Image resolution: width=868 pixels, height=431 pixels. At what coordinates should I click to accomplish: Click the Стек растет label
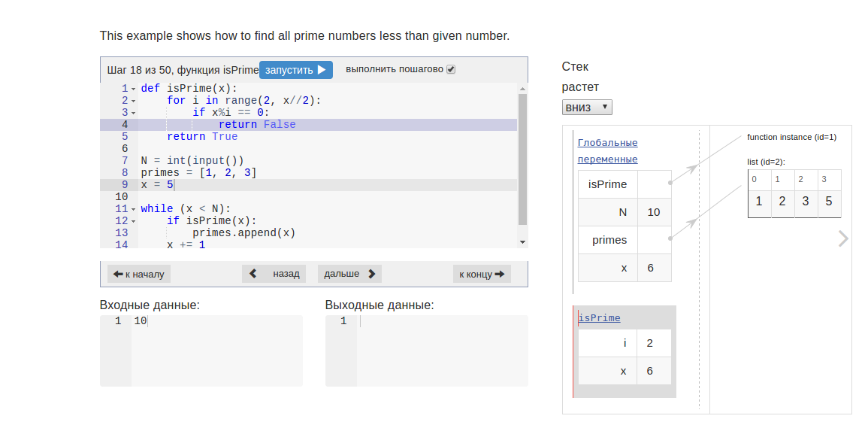580,77
